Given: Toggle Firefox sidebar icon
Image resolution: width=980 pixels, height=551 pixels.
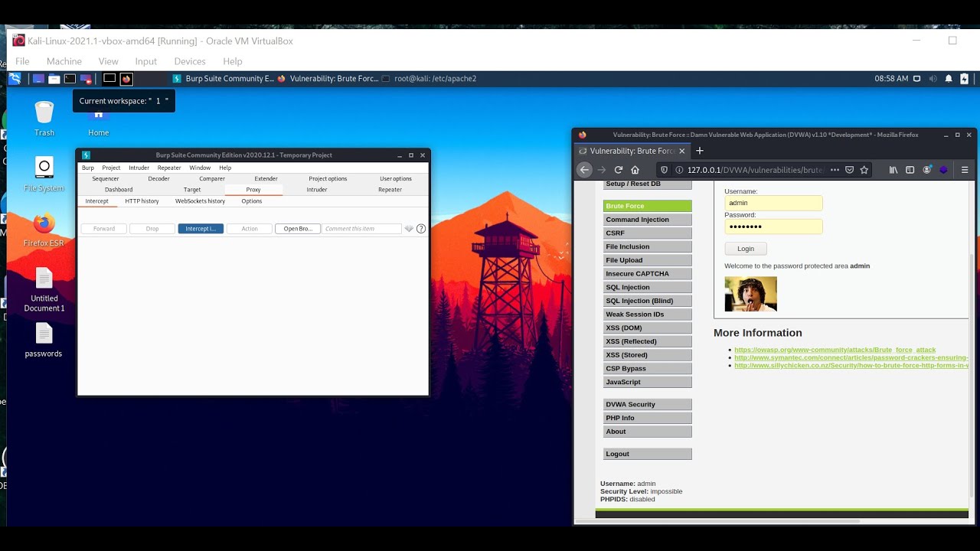Looking at the screenshot, I should (910, 170).
